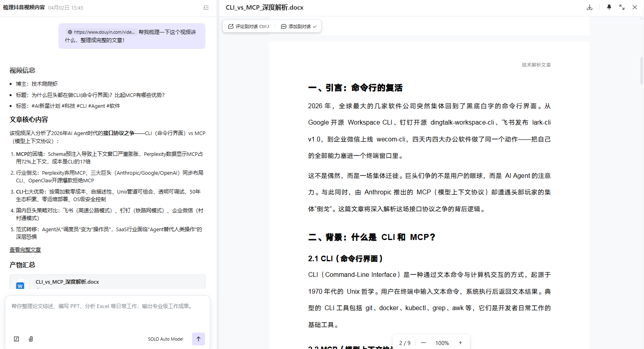
Task: Click the 评论到对话 button
Action: [x=248, y=26]
